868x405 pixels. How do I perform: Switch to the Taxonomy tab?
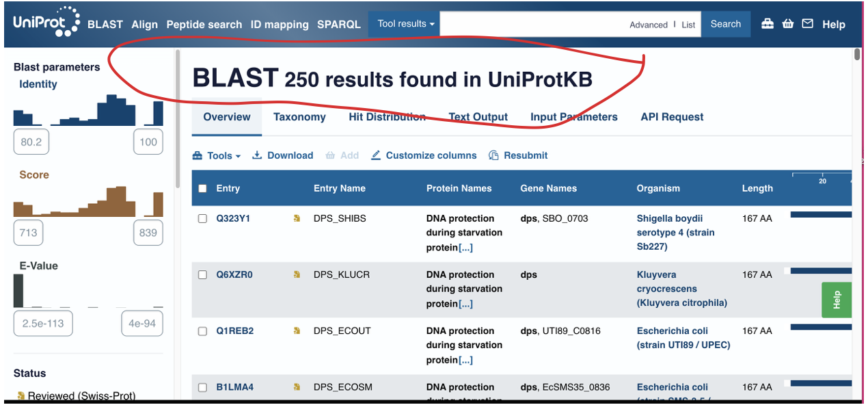click(299, 117)
